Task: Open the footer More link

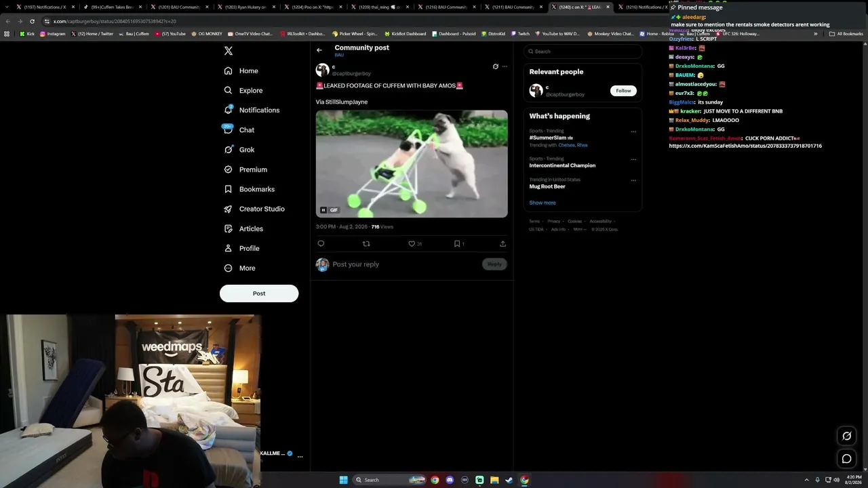Action: click(x=580, y=229)
